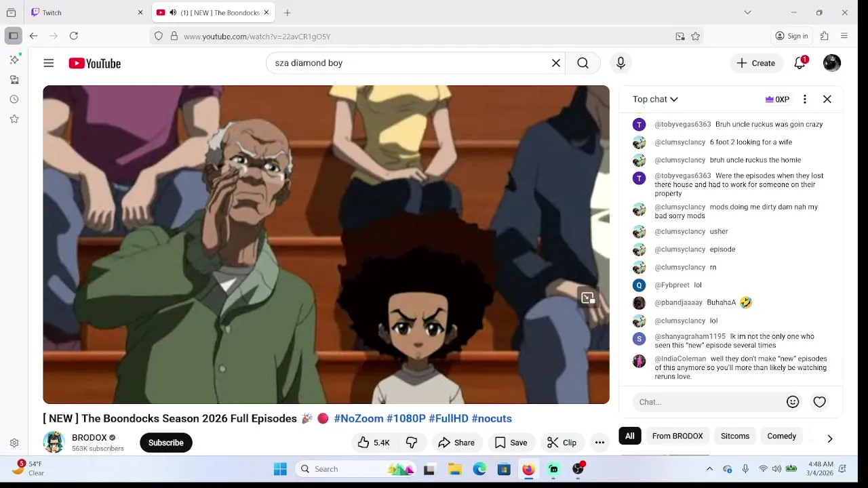Select the Boondocks YouTube tab
The image size is (868, 488).
pyautogui.click(x=213, y=12)
